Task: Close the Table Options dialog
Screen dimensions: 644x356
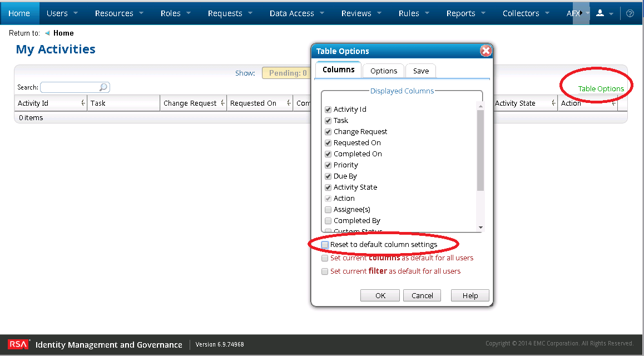Action: point(486,51)
